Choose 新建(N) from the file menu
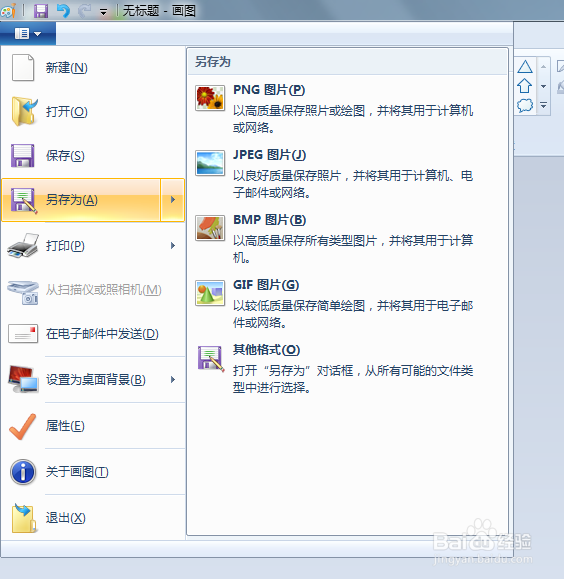The height and width of the screenshot is (579, 564). tap(93, 68)
